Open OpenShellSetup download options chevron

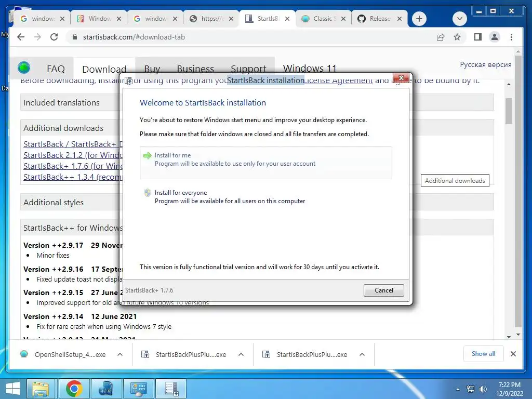click(x=120, y=354)
